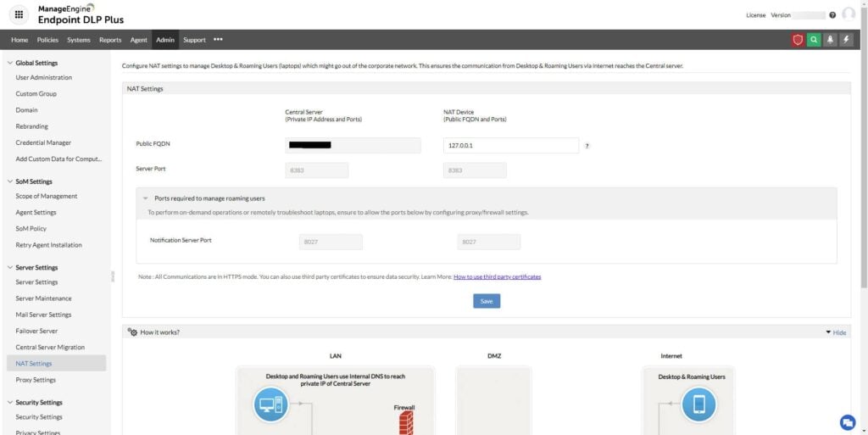Open the apps grid launcher icon
The image size is (868, 435).
point(19,15)
